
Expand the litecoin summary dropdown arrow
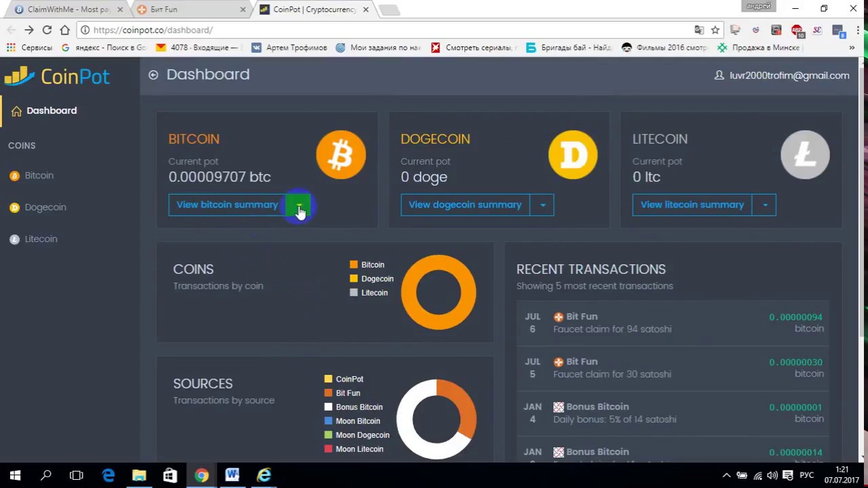(764, 205)
